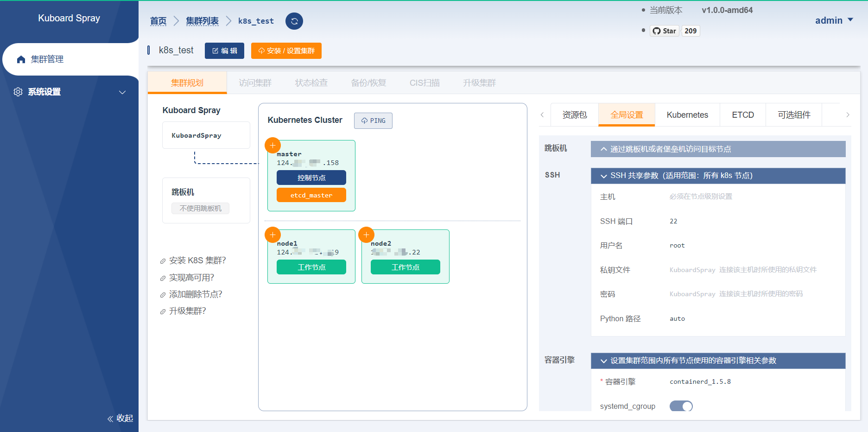Click the plus icon on node2
This screenshot has height=432, width=868.
click(366, 235)
